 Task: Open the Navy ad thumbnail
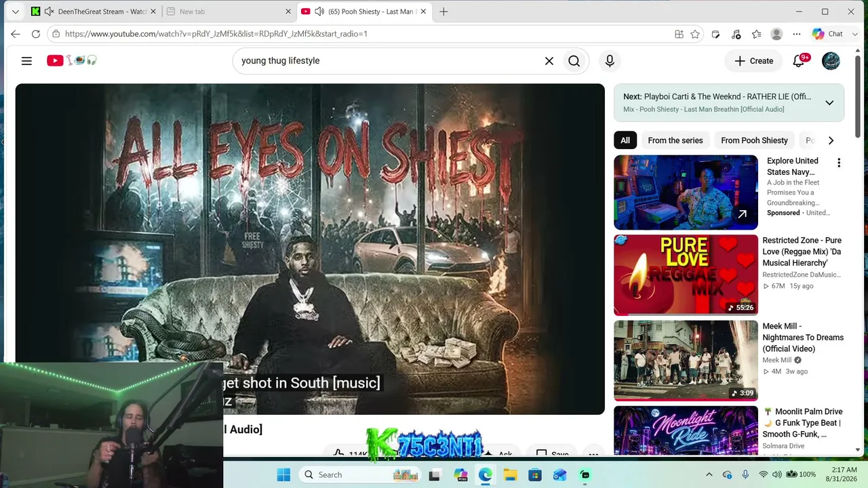(686, 192)
